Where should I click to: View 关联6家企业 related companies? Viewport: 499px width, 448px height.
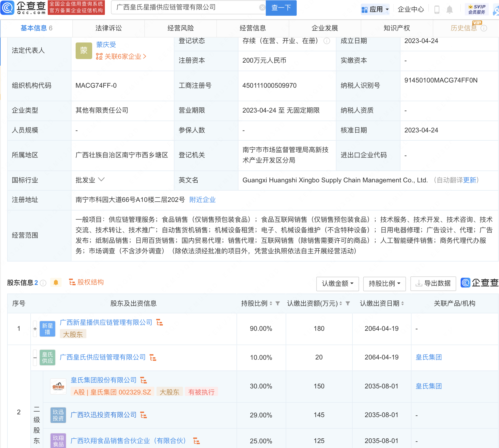[121, 57]
